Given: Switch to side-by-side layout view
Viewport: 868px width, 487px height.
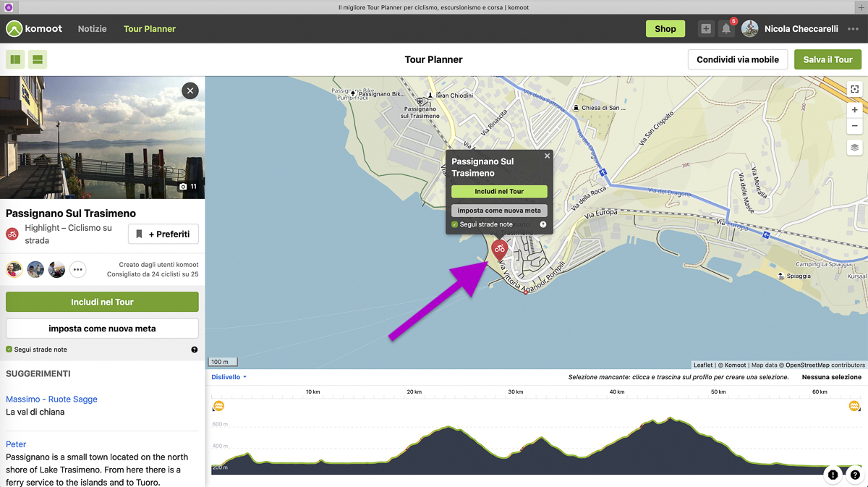Looking at the screenshot, I should [x=15, y=59].
